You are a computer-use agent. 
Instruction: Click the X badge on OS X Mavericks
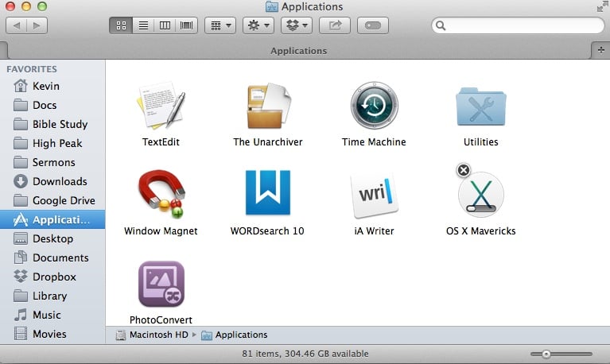click(x=464, y=170)
